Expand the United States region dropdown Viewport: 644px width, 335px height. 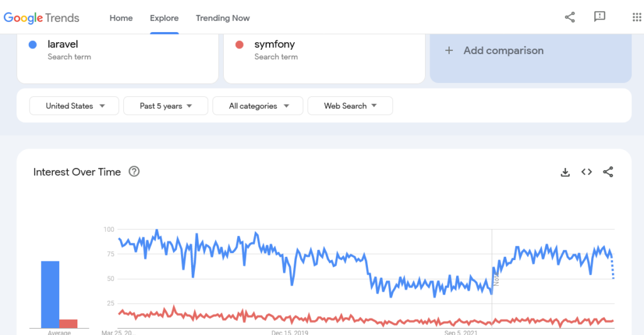74,106
